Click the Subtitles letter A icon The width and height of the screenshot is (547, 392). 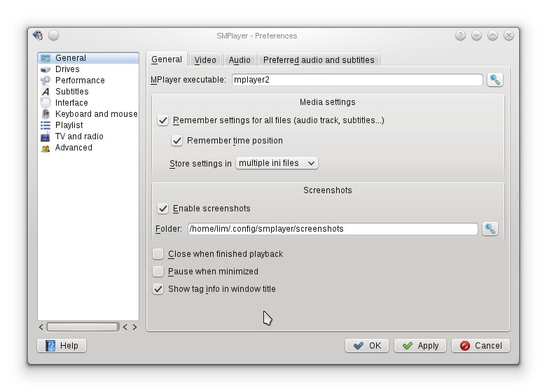(46, 92)
